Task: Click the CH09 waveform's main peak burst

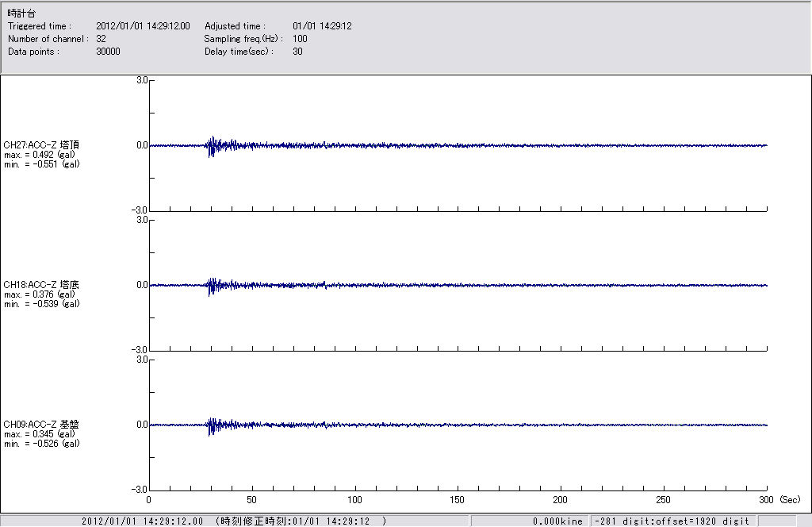Action: [212, 425]
